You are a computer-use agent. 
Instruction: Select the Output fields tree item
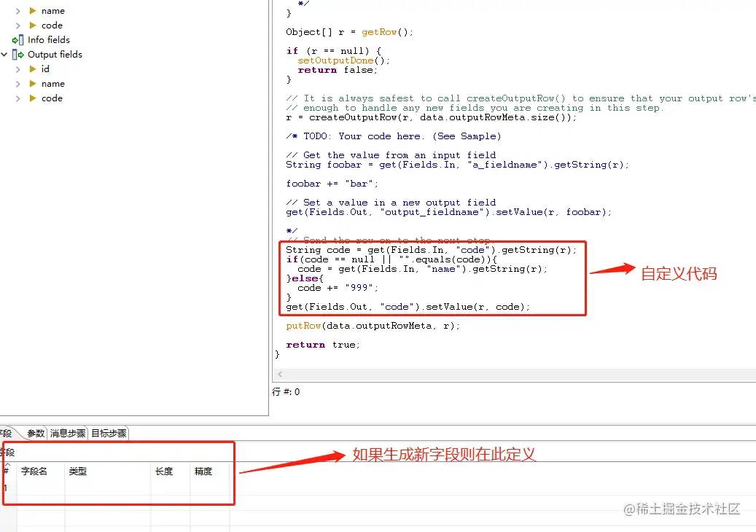[55, 55]
